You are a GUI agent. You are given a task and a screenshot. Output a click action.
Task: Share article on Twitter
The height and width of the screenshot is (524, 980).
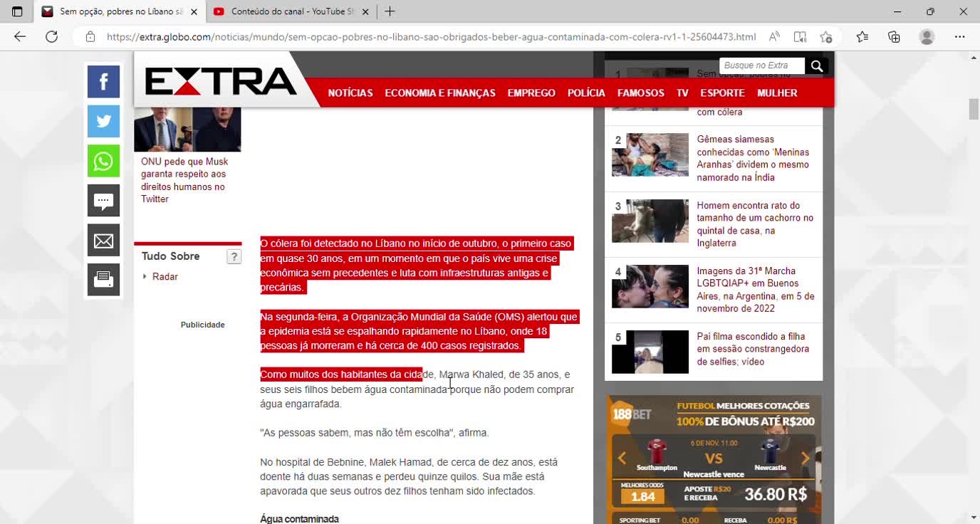pos(103,121)
